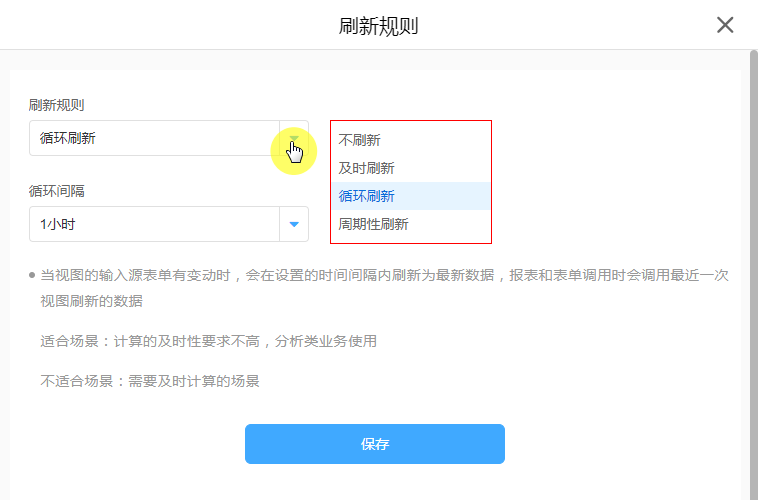Click the description starting with 当视图的输入源
The width and height of the screenshot is (758, 500).
pos(384,274)
